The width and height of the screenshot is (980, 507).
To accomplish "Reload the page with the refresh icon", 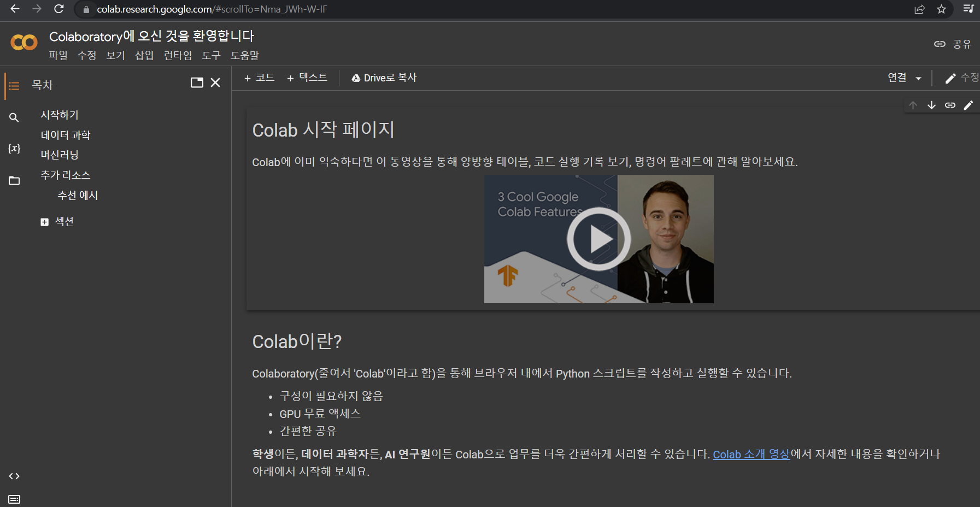I will click(59, 9).
